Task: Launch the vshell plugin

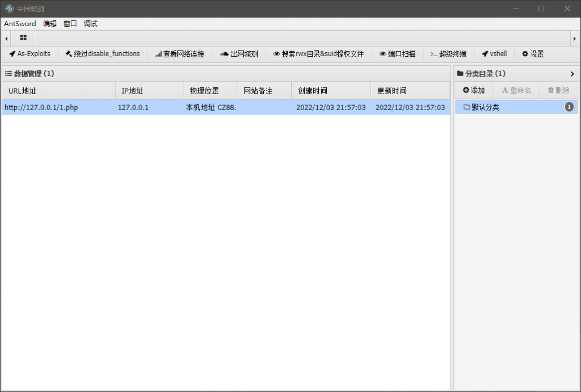Action: [494, 54]
